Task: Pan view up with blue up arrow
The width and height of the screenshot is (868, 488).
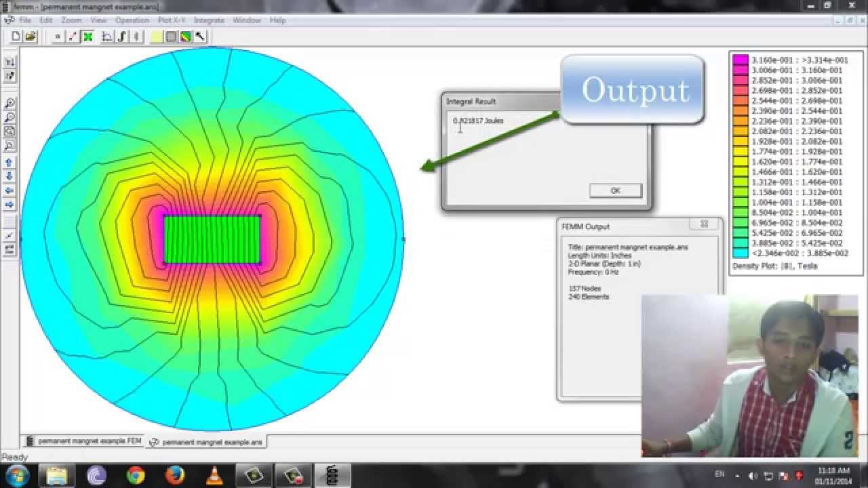Action: [10, 163]
